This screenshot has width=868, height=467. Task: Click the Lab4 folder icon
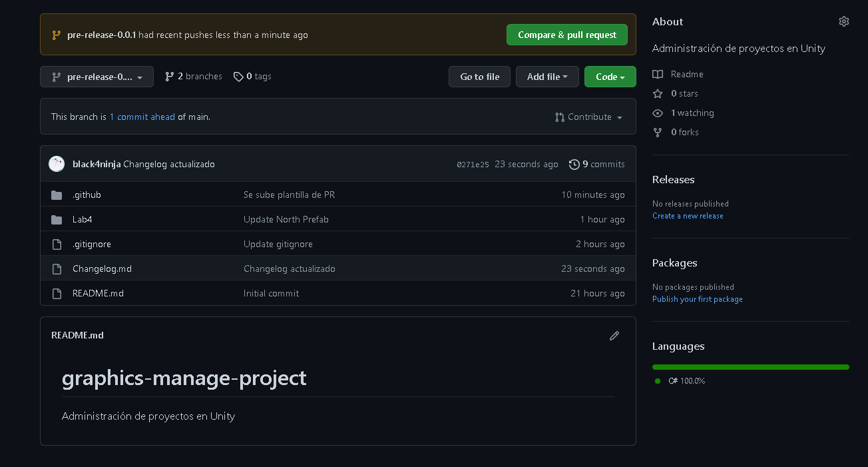coord(57,220)
